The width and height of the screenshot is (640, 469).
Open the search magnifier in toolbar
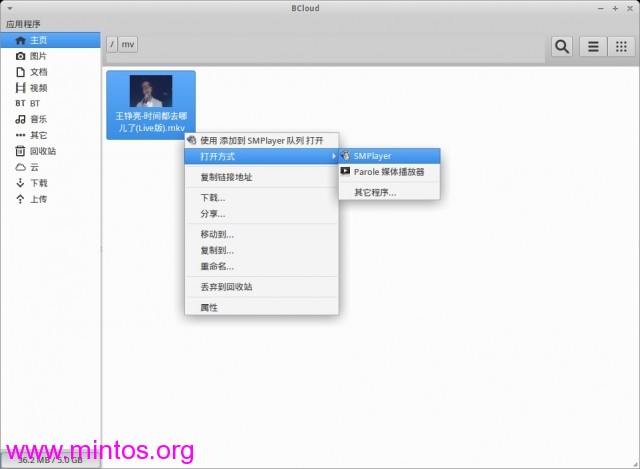[562, 47]
